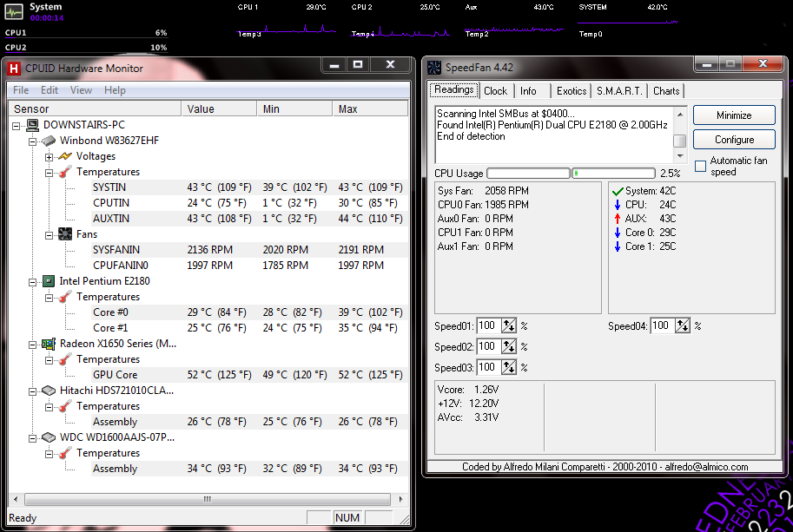Enable the Automatic fan speed checkbox
Screen dimensions: 793x532
[700, 167]
